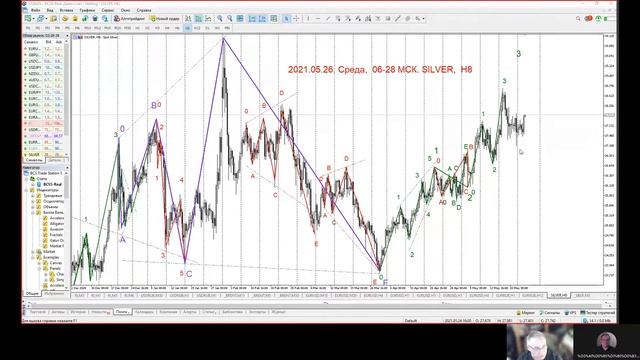Open the Вид menu
Screen dimensions: 640x360
pos(50,10)
